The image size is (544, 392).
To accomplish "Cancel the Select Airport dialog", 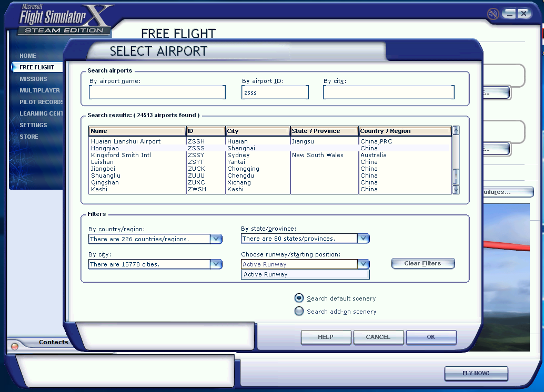I will click(378, 337).
